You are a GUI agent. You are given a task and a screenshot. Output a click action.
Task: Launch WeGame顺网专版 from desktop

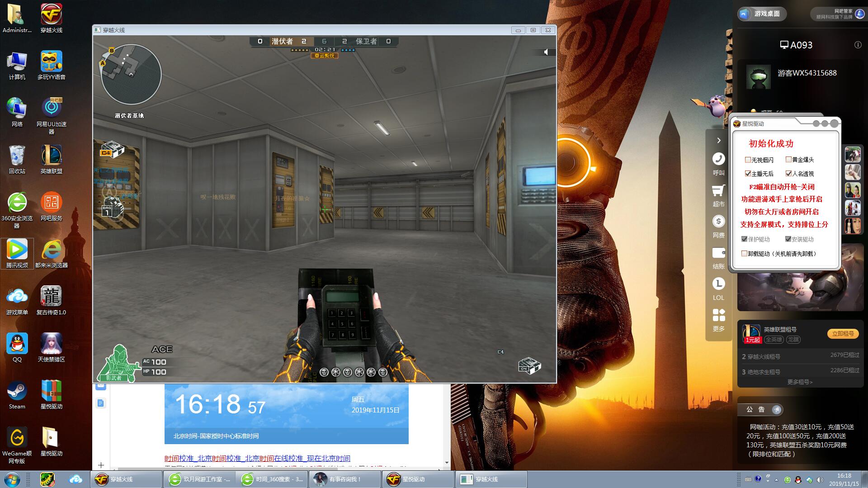pos(17,445)
